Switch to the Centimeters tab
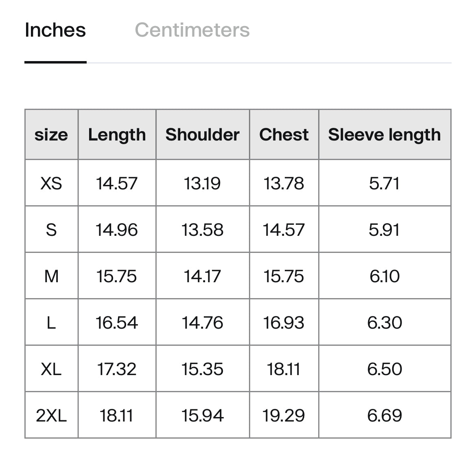476x459 pixels. pos(192,30)
